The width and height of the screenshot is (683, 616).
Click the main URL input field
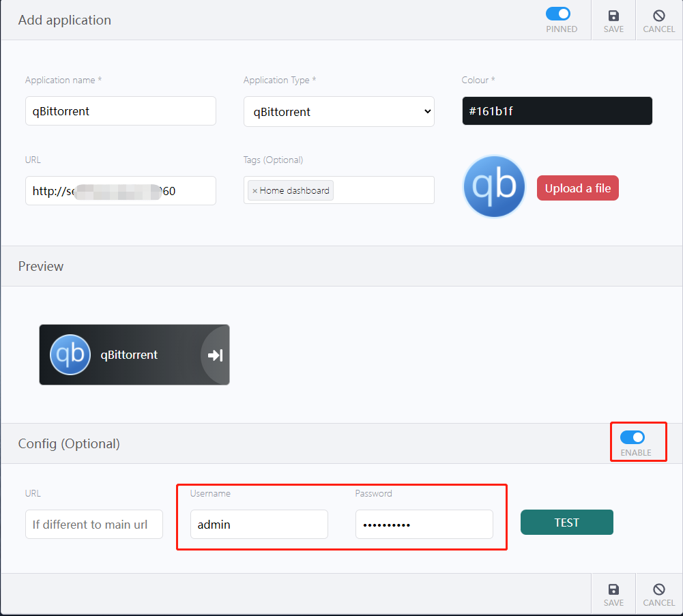121,191
